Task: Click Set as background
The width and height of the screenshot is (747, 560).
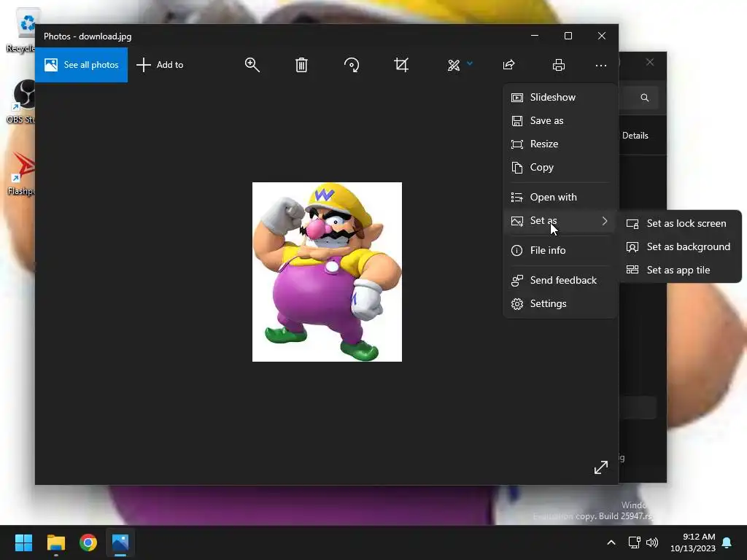Action: [x=680, y=246]
